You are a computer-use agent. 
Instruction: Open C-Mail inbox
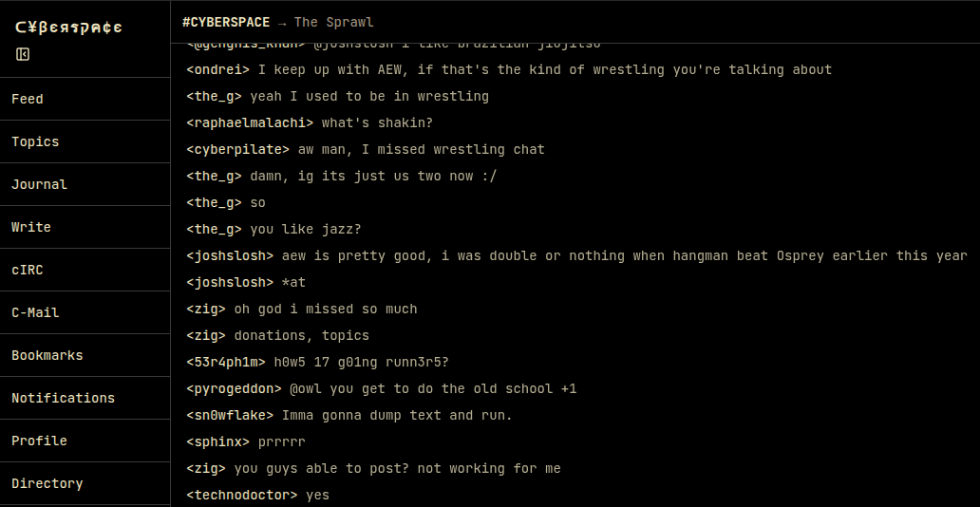coord(35,312)
